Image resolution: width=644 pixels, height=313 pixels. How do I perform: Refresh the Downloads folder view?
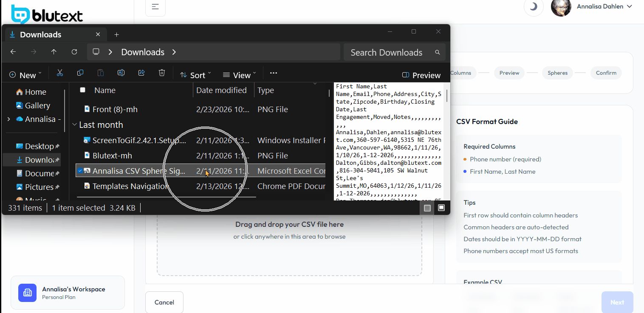tap(74, 52)
